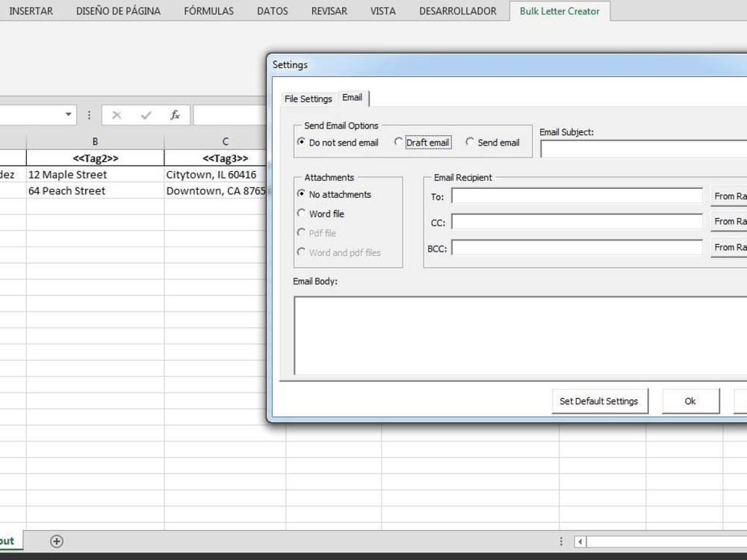Open the Bulk Letter Creator ribbon tab

[x=560, y=10]
